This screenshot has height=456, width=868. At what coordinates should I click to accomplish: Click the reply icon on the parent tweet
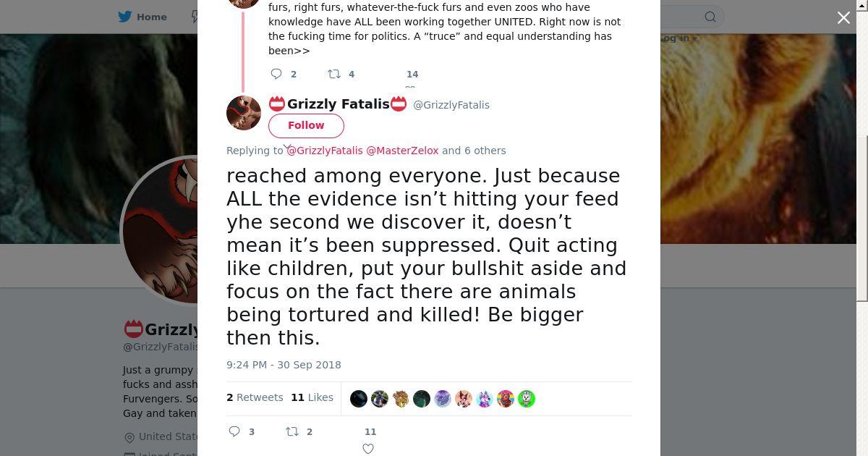click(x=276, y=74)
